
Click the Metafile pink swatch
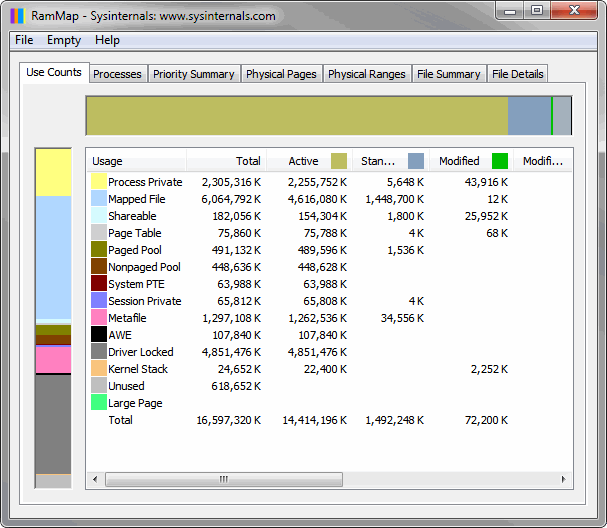99,317
